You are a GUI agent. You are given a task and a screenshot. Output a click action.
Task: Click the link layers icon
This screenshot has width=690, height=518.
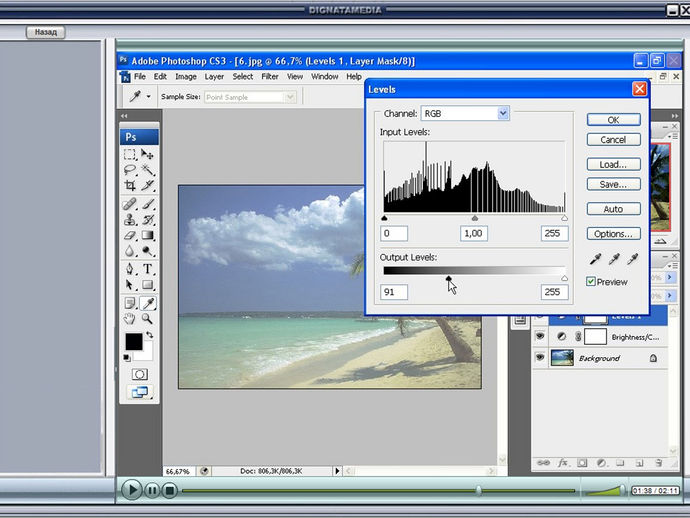[x=543, y=463]
